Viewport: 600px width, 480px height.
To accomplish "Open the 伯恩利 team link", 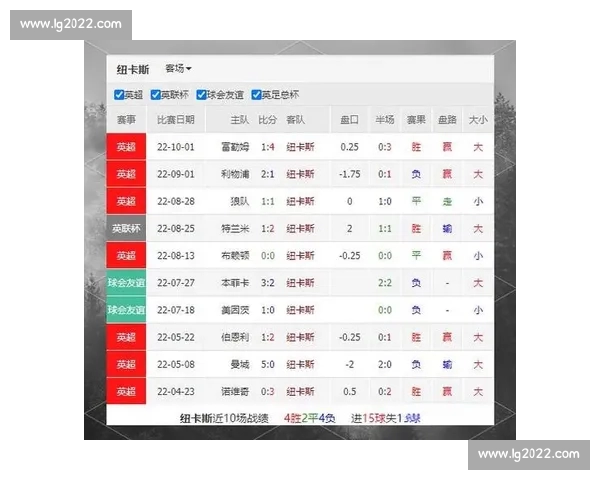I will pos(235,337).
